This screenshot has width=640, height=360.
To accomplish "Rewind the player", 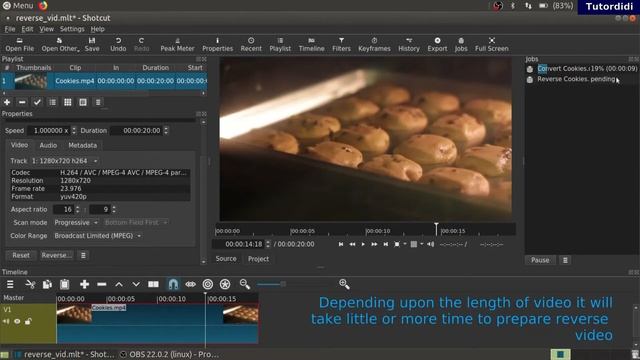I will (352, 244).
